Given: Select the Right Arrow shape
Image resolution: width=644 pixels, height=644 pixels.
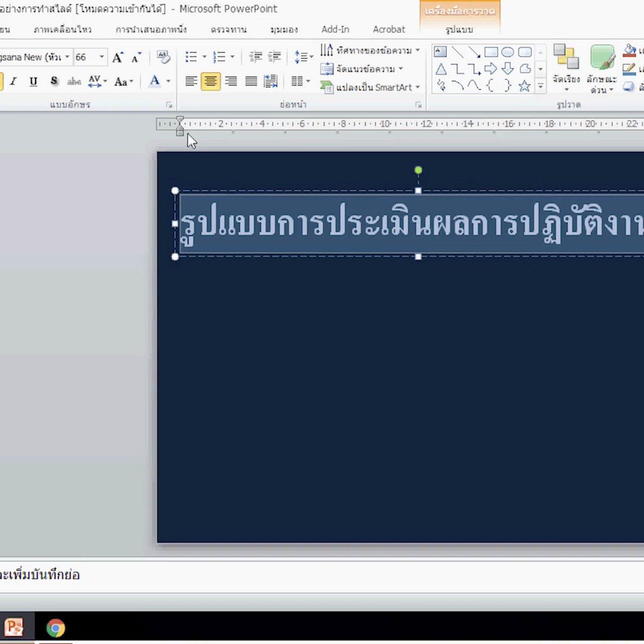Looking at the screenshot, I should point(491,69).
